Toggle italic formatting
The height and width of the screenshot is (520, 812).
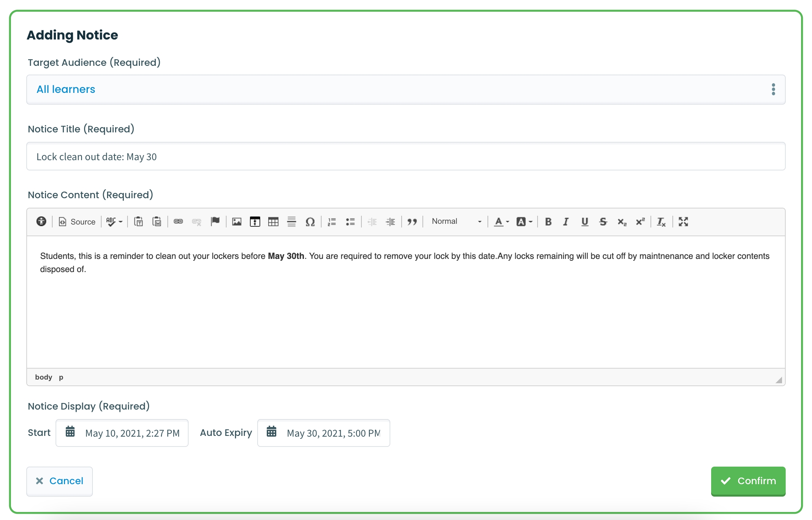coord(566,222)
